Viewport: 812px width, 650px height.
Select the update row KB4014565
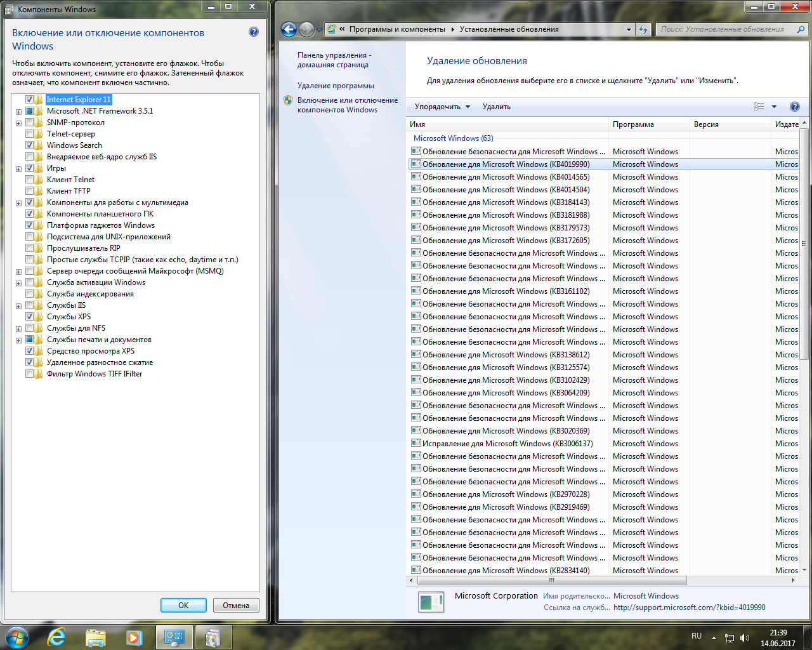pos(603,177)
